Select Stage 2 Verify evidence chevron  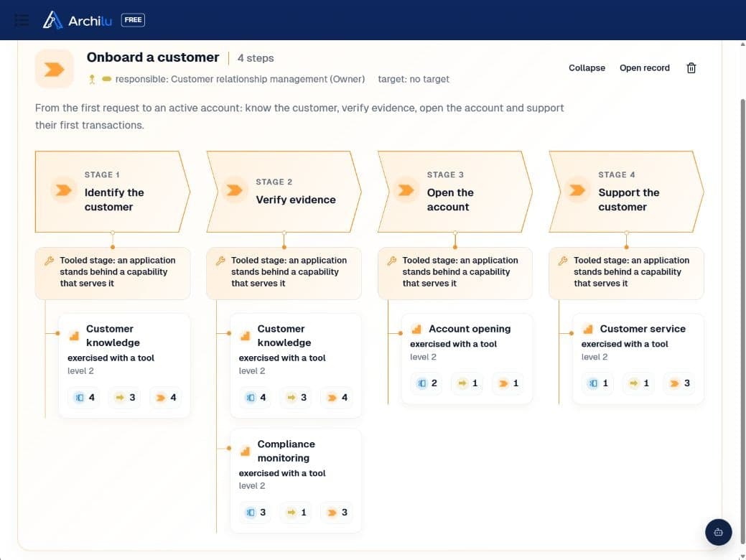pyautogui.click(x=284, y=192)
